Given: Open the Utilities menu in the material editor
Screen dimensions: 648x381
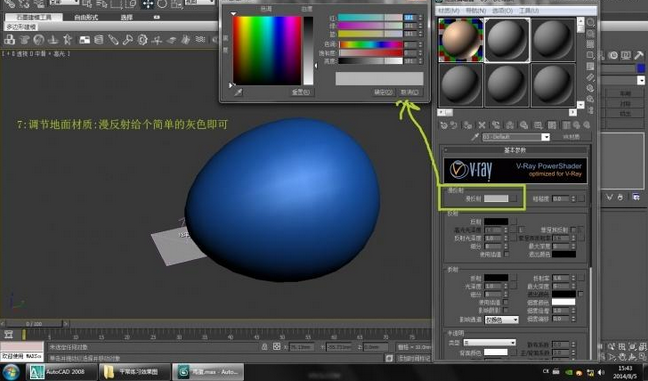Looking at the screenshot, I should click(529, 10).
